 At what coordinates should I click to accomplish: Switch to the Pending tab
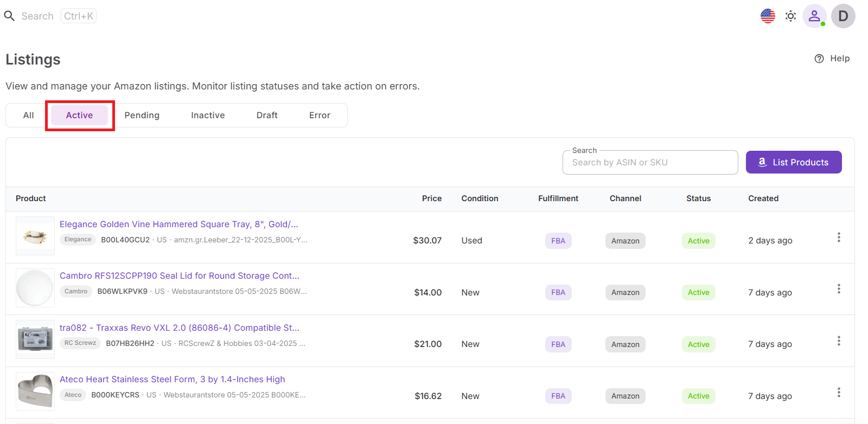click(x=142, y=115)
